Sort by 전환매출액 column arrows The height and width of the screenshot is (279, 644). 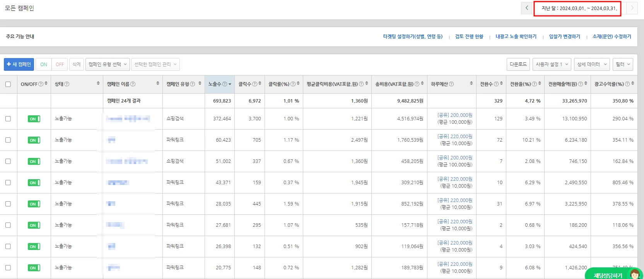coord(586,84)
